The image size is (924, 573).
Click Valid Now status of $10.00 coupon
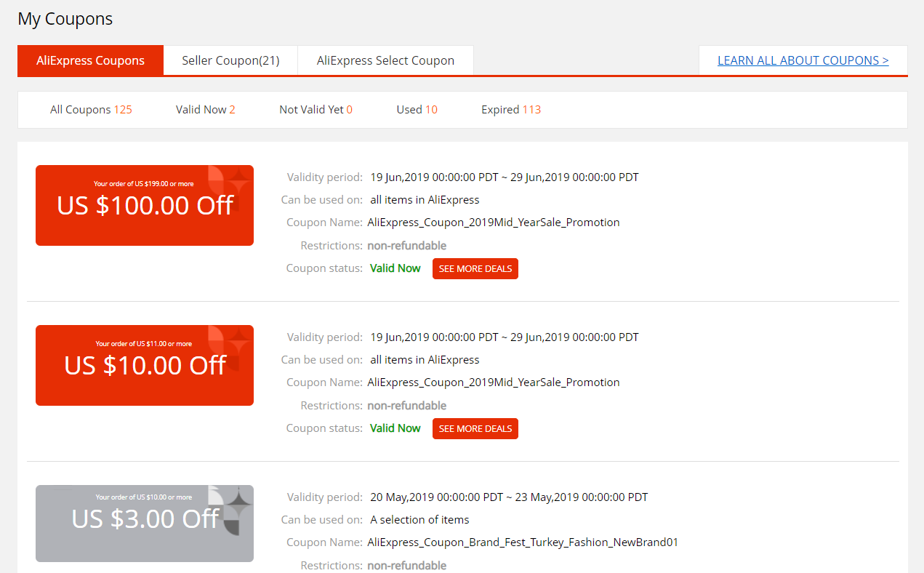[x=395, y=428]
